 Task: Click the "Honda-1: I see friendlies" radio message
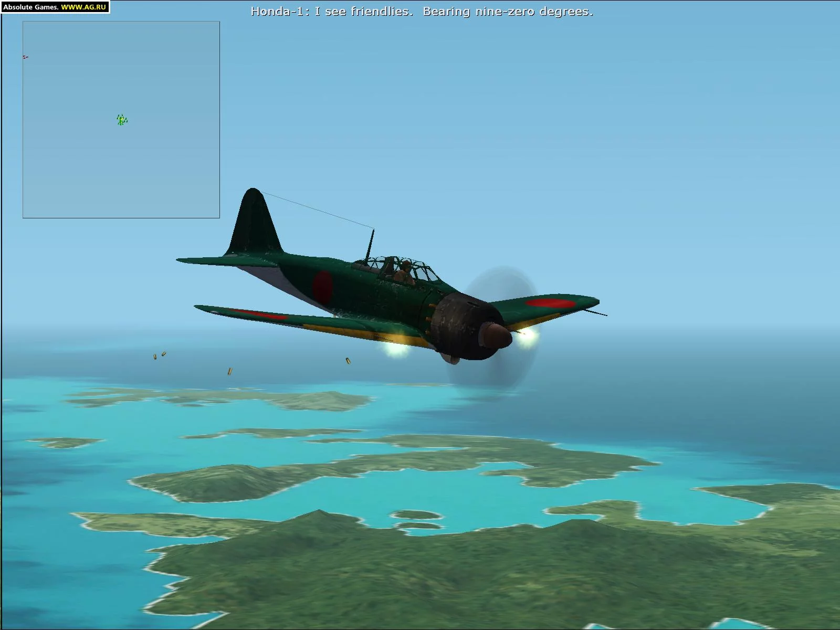tap(422, 12)
